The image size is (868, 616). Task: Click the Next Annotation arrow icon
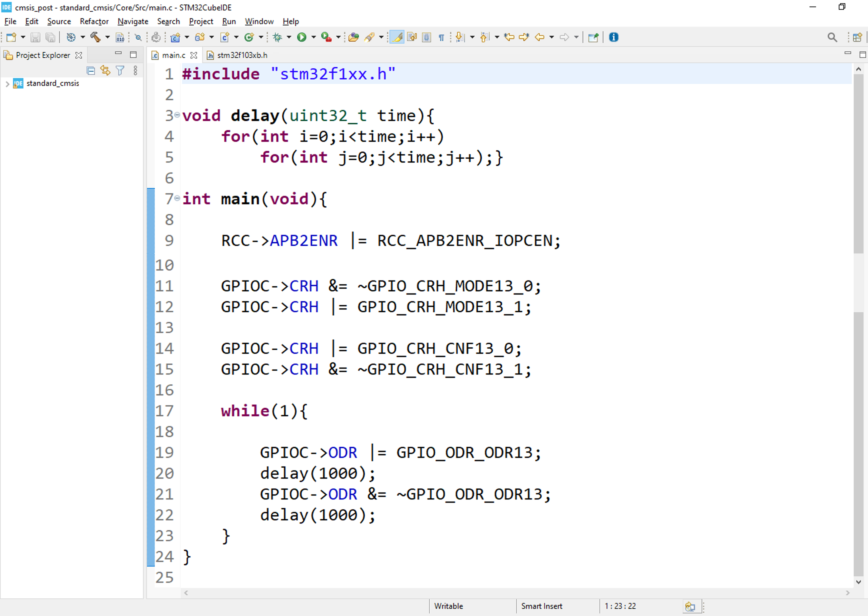click(x=460, y=37)
